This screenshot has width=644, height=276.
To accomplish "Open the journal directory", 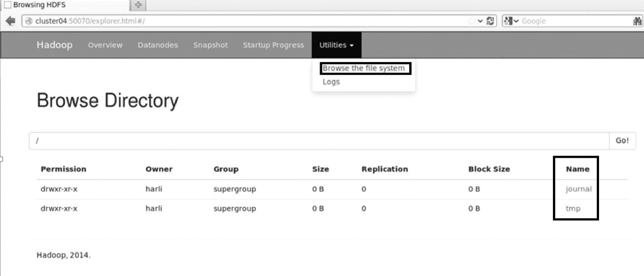I will 578,189.
